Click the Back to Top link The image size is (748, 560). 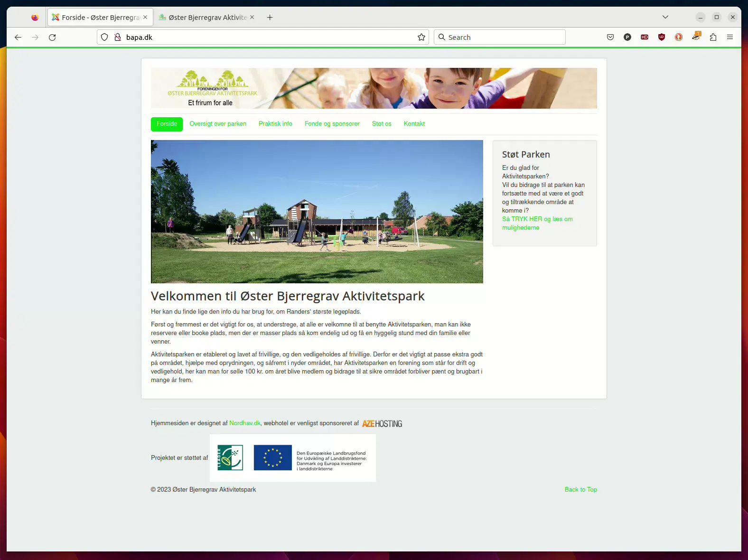click(580, 490)
